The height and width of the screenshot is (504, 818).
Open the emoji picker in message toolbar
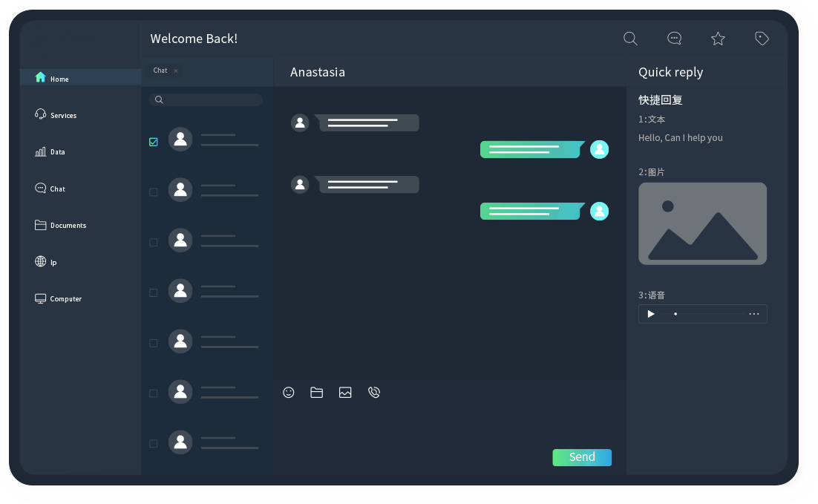coord(289,393)
